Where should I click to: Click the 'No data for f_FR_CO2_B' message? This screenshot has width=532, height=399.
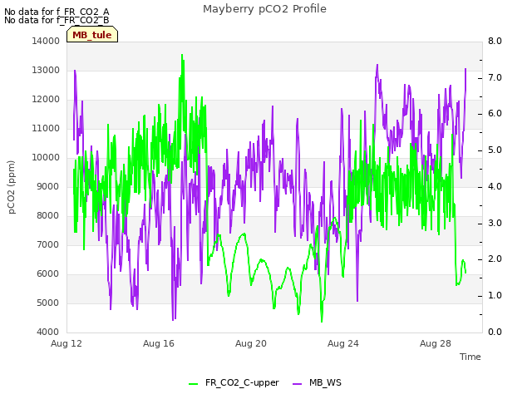(x=57, y=20)
